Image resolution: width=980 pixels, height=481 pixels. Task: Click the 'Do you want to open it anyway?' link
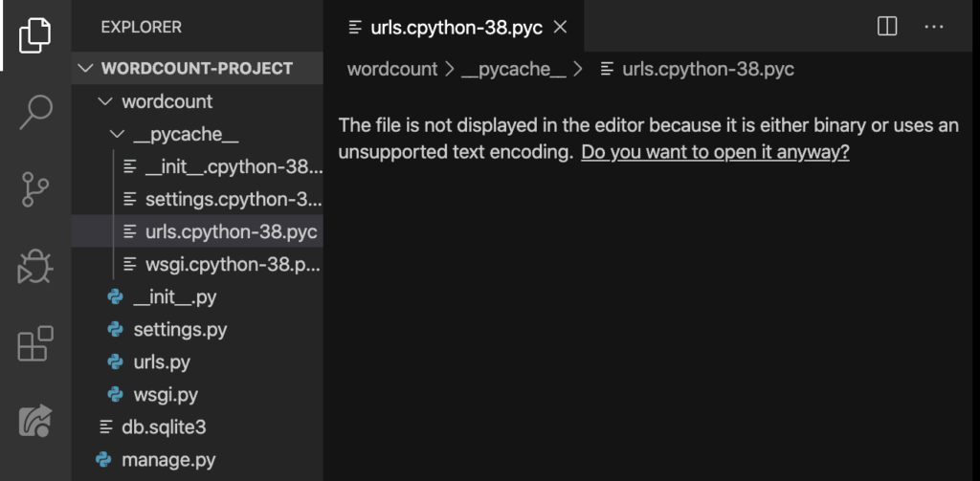point(715,152)
